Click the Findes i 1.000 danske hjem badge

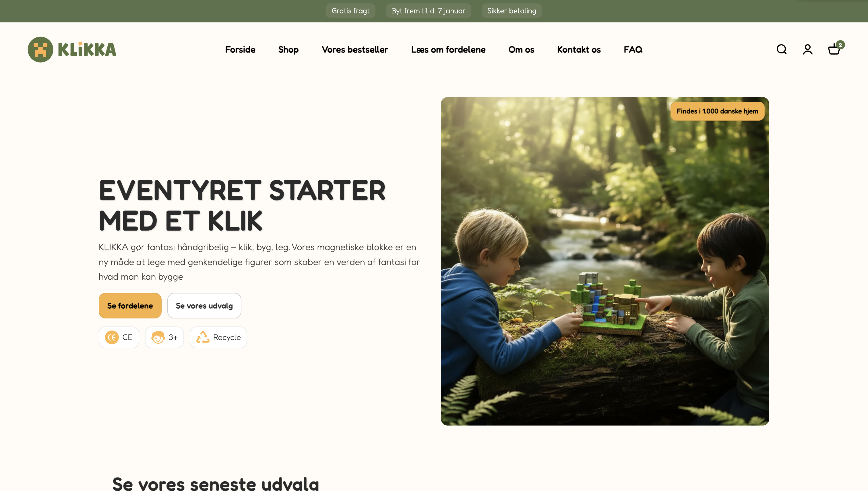tap(717, 111)
